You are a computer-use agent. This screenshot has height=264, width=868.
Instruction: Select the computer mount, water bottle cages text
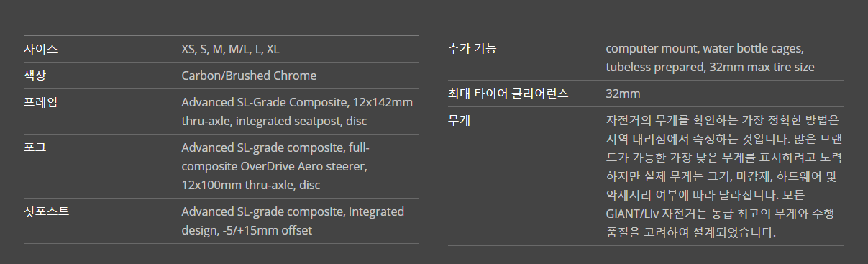pyautogui.click(x=705, y=49)
